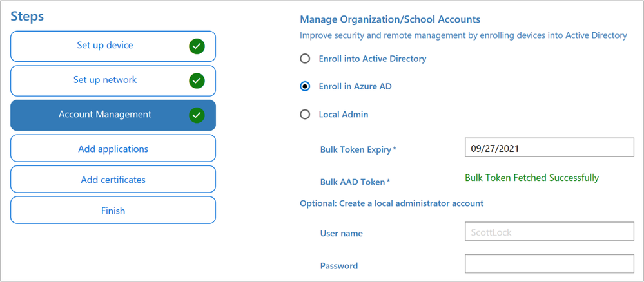Screen dimensions: 644x282
Task: Go to the Add certificates step
Action: coord(113,180)
